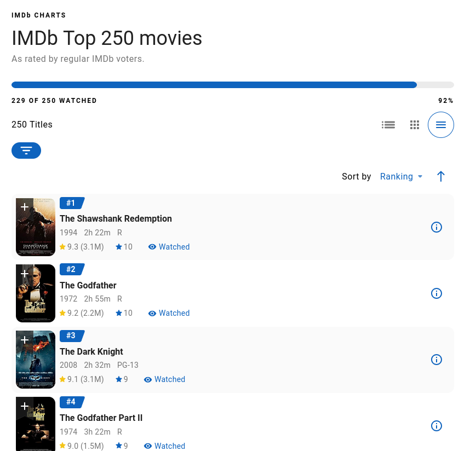This screenshot has height=451, width=476.
Task: Add The Godfather poster plus ribbon
Action: 25,273
